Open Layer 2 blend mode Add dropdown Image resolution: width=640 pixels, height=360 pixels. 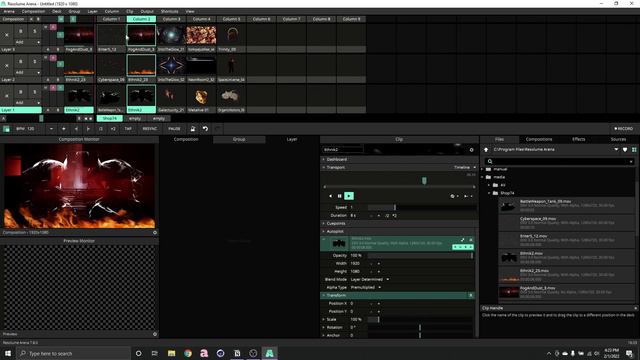27,72
